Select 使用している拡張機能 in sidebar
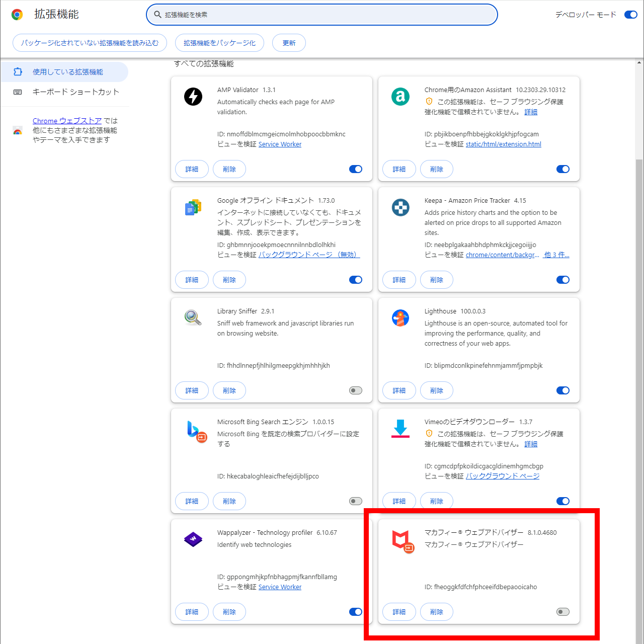Viewport: 644px width, 644px height. click(64, 72)
